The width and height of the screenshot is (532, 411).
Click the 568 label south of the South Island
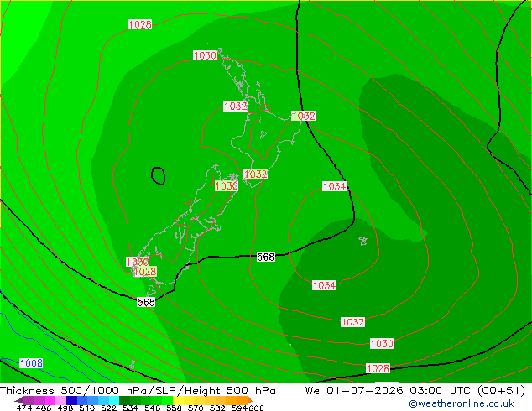146,302
